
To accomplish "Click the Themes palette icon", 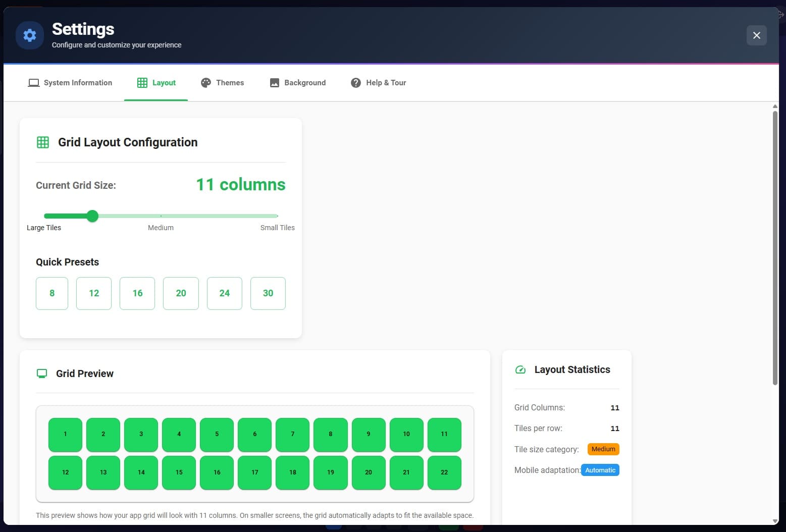I will click(x=205, y=82).
